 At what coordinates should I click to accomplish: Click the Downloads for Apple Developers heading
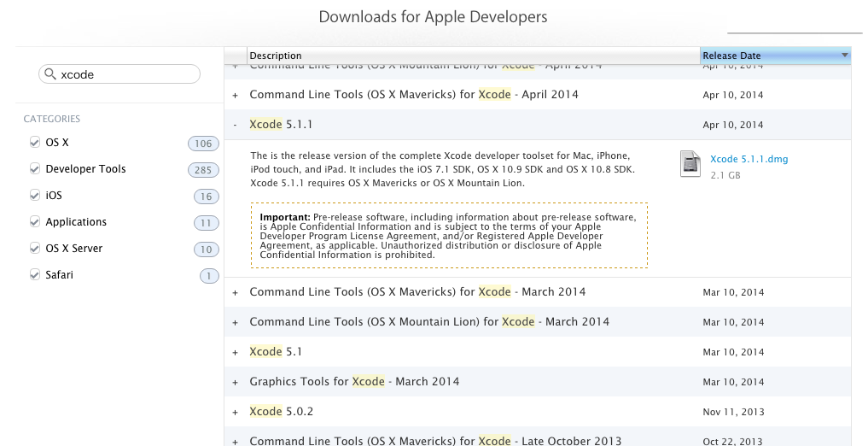pos(433,16)
